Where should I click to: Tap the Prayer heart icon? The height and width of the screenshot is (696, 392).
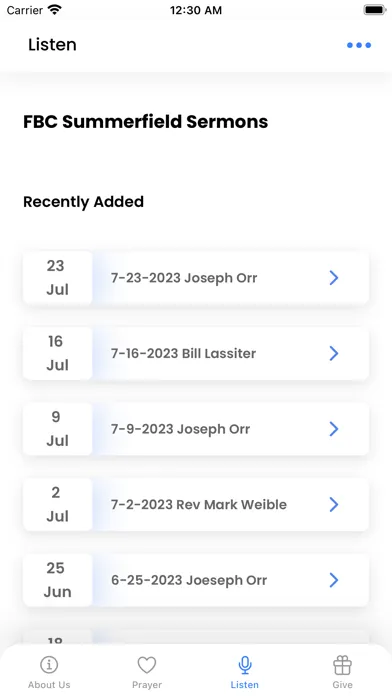tap(147, 665)
